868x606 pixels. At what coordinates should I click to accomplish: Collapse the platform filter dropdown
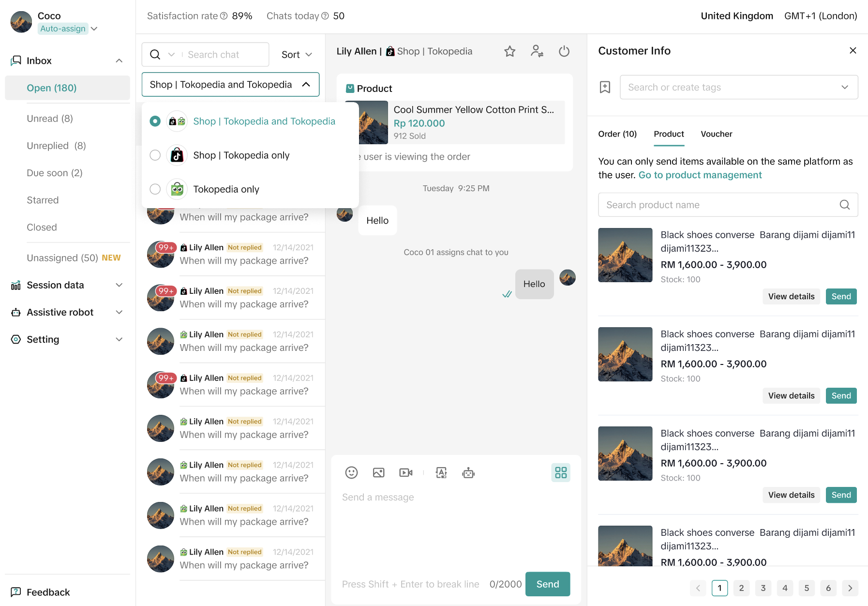(306, 85)
